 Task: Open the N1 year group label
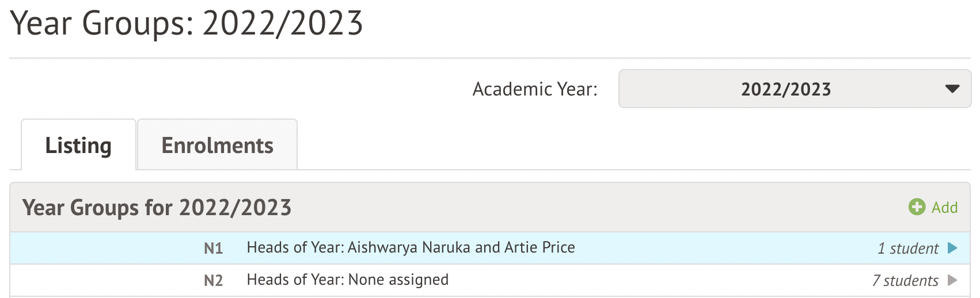(213, 248)
